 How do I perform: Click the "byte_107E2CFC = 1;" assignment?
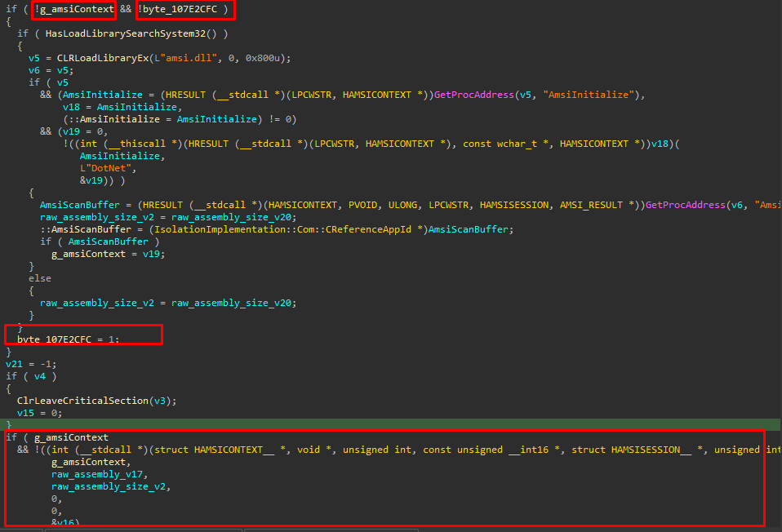point(69,339)
